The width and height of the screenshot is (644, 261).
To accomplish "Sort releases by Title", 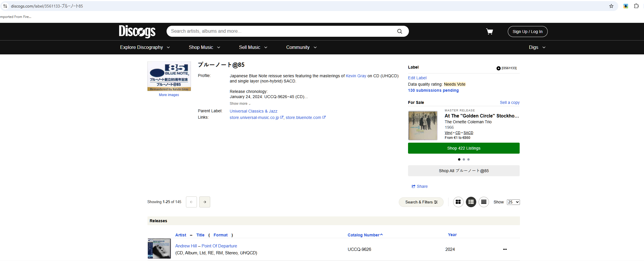I will coord(200,235).
